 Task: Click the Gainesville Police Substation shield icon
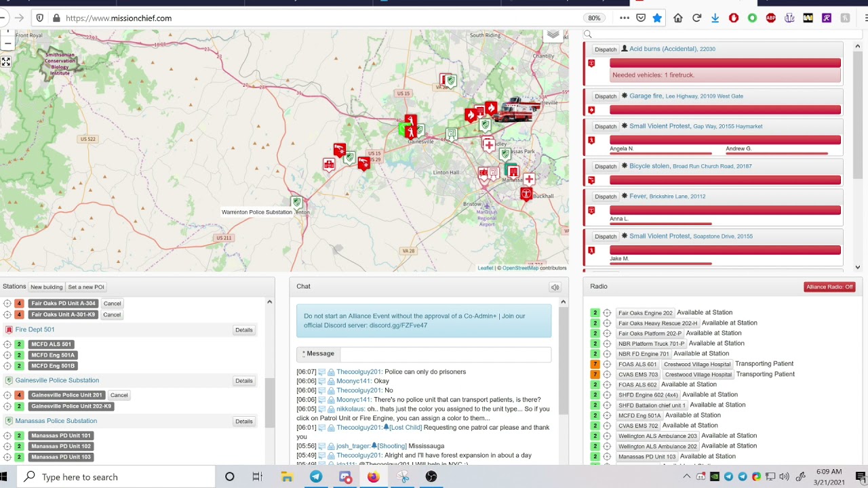tap(9, 380)
